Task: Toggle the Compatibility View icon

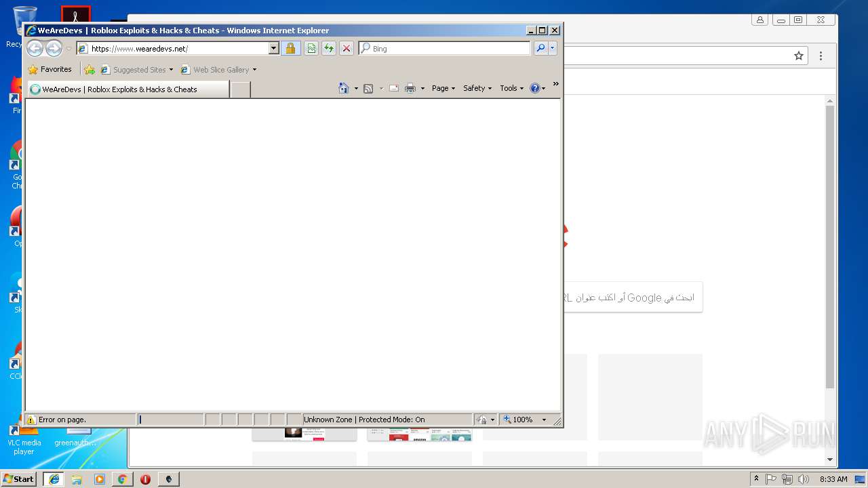Action: coord(311,48)
